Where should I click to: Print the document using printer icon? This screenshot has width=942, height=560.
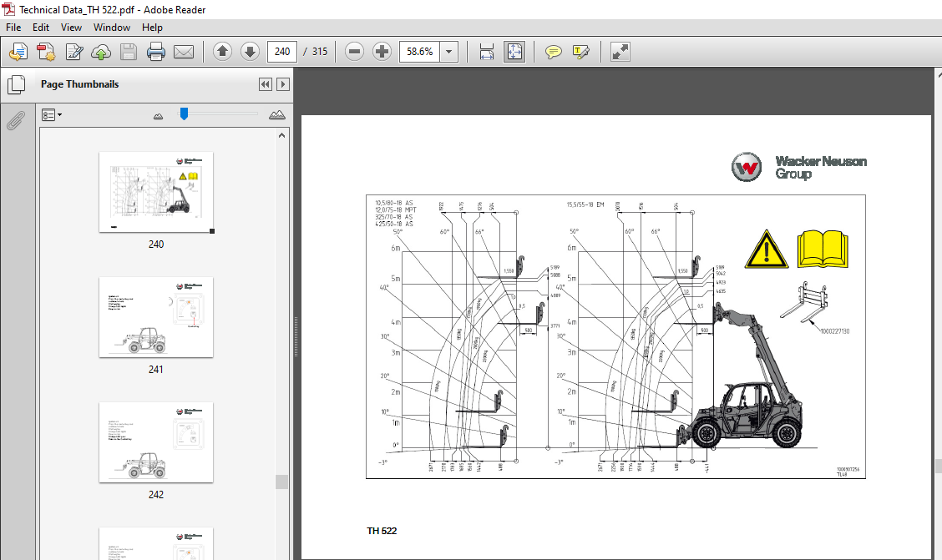click(x=155, y=53)
